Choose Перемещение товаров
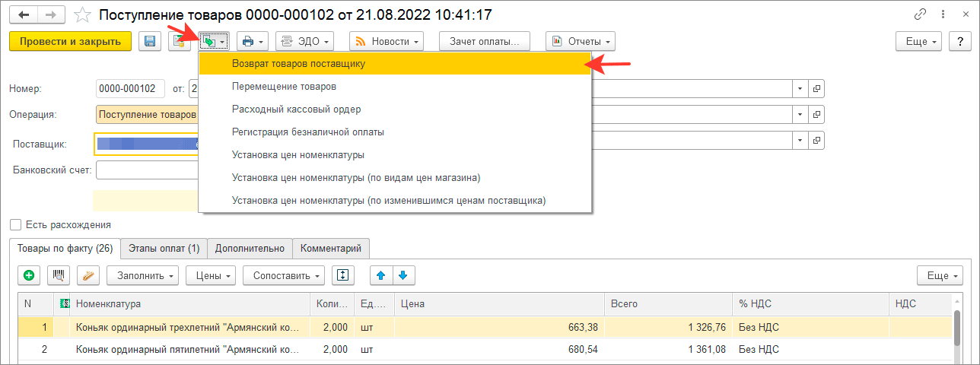 (394, 87)
